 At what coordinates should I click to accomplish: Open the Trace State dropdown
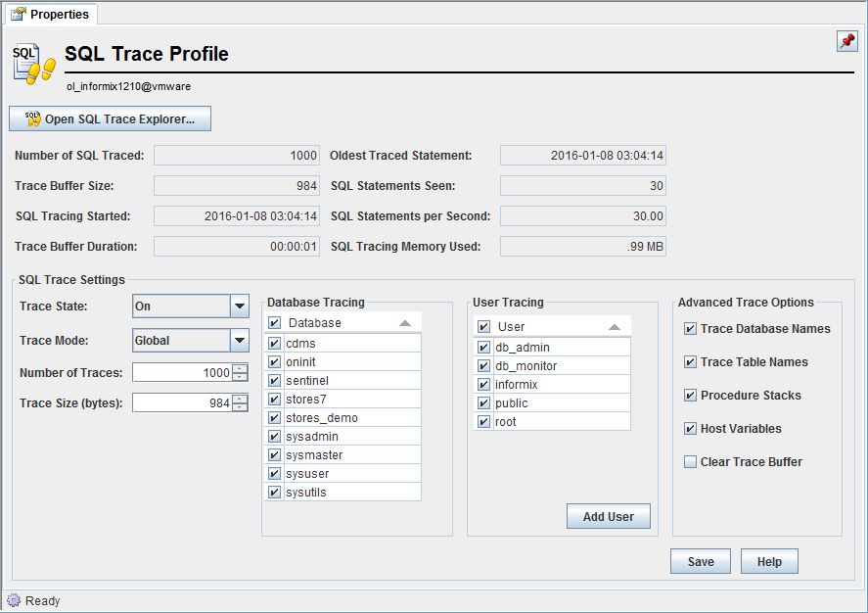[239, 306]
